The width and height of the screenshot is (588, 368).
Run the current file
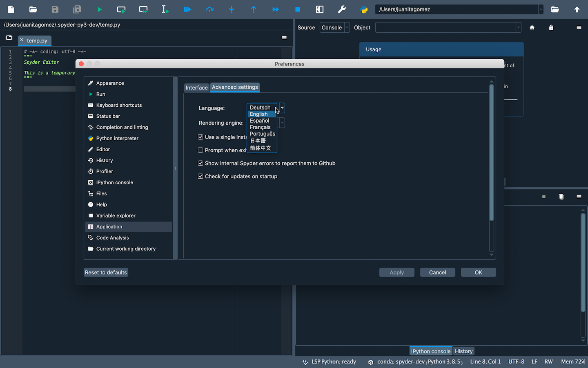(99, 9)
